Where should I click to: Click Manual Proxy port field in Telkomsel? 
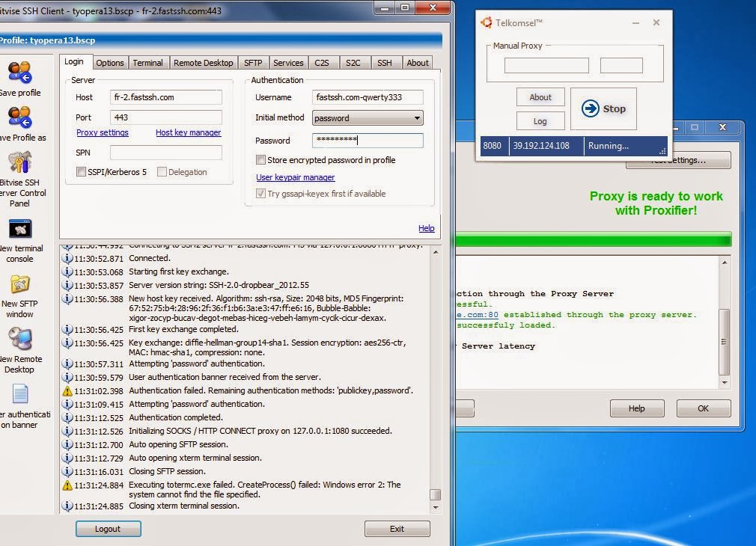click(621, 65)
